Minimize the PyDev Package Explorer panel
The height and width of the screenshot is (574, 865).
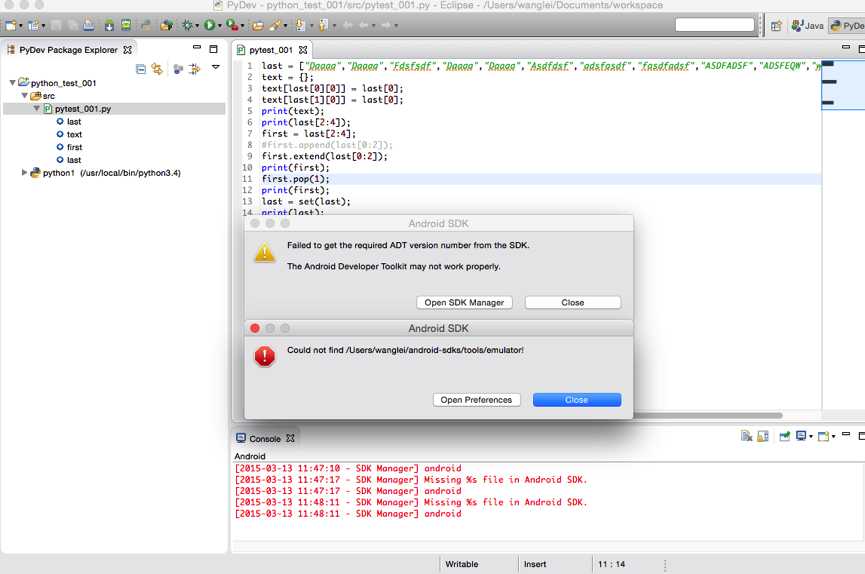coord(197,49)
